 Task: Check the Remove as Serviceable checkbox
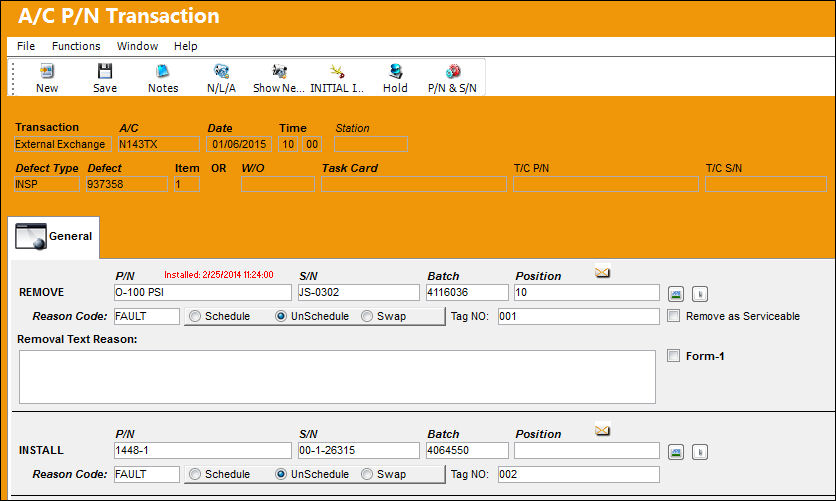(673, 316)
